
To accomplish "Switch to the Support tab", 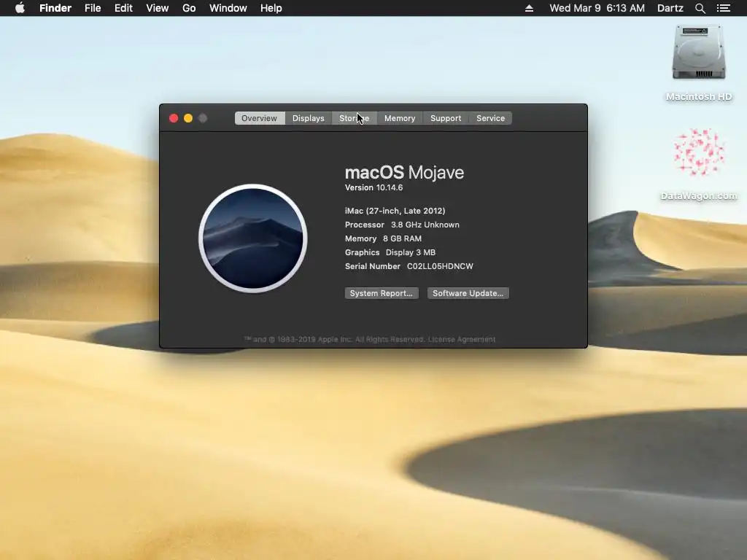I will 446,118.
